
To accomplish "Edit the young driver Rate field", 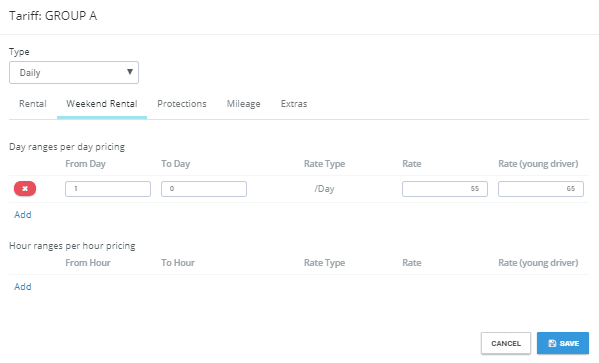I will tap(541, 189).
